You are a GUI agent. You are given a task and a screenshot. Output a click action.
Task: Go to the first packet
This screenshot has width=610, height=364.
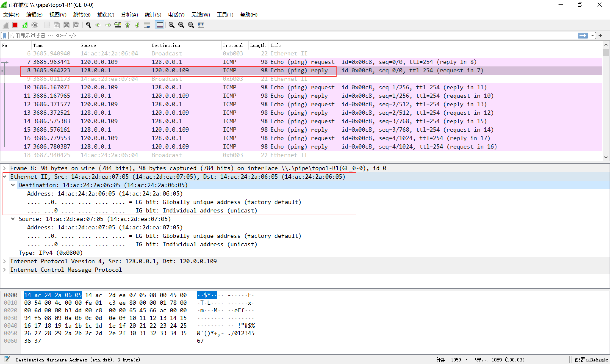[128, 25]
